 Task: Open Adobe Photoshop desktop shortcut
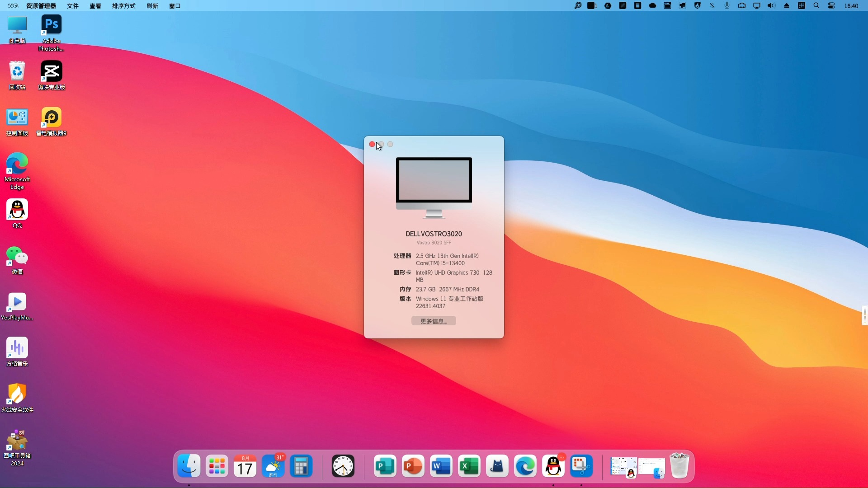tap(51, 33)
